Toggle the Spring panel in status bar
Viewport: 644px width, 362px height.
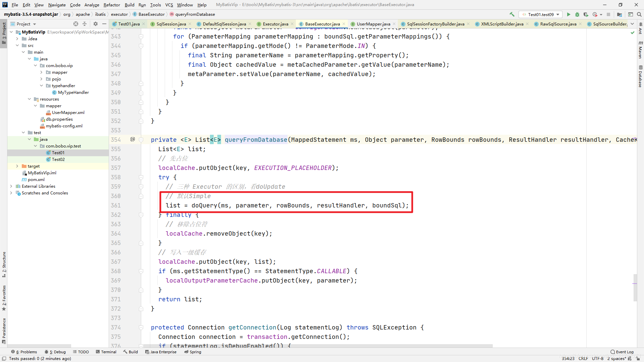pyautogui.click(x=195, y=352)
